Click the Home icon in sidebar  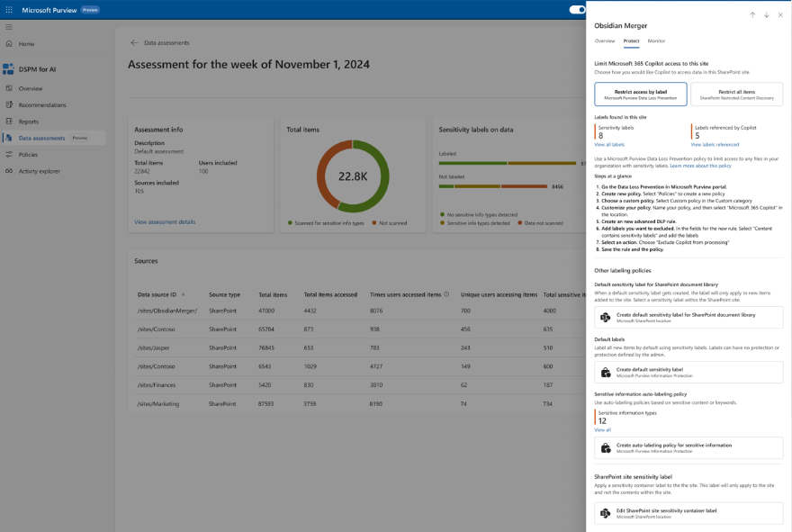pyautogui.click(x=9, y=43)
